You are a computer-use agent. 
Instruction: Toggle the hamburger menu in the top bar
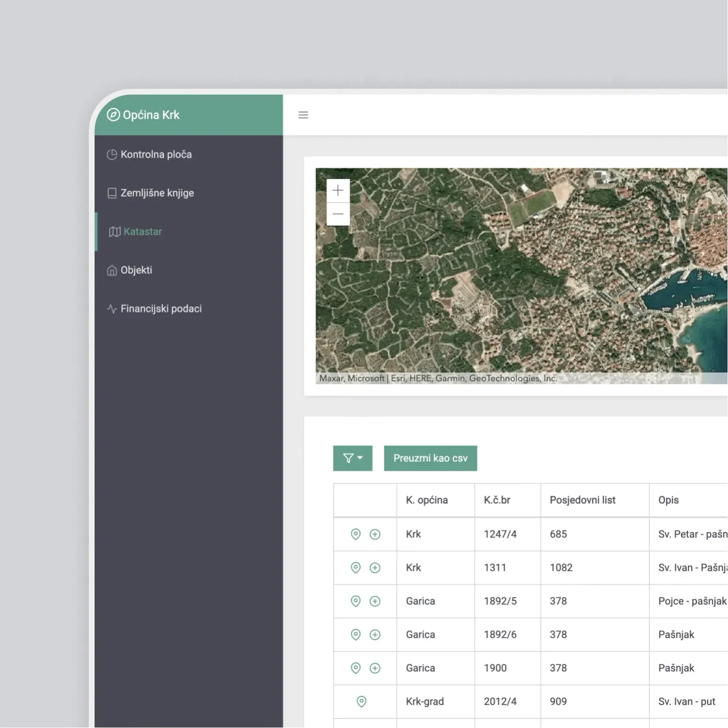(303, 115)
